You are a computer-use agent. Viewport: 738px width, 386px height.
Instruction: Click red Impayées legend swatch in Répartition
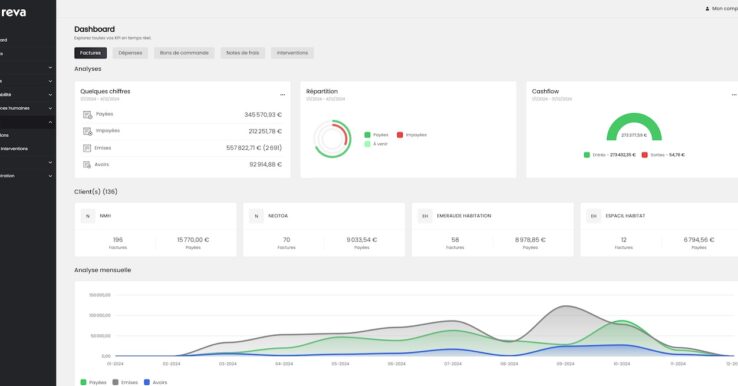coord(400,135)
